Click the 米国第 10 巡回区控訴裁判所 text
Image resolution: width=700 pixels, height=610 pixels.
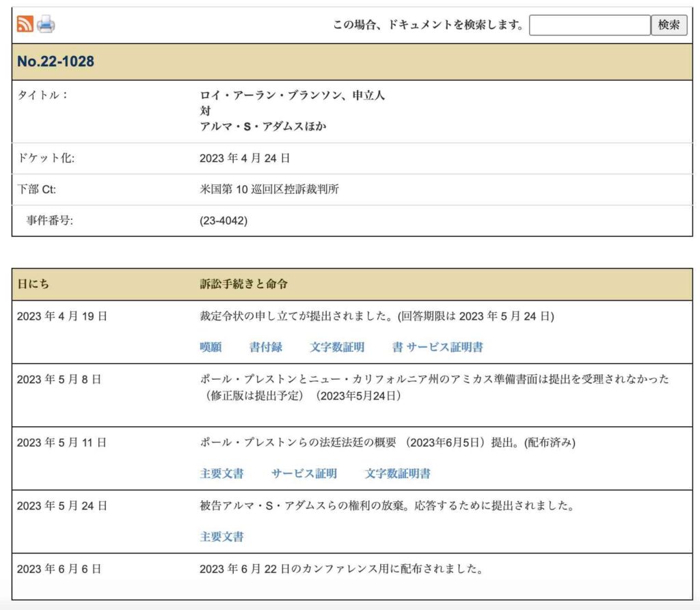point(269,189)
